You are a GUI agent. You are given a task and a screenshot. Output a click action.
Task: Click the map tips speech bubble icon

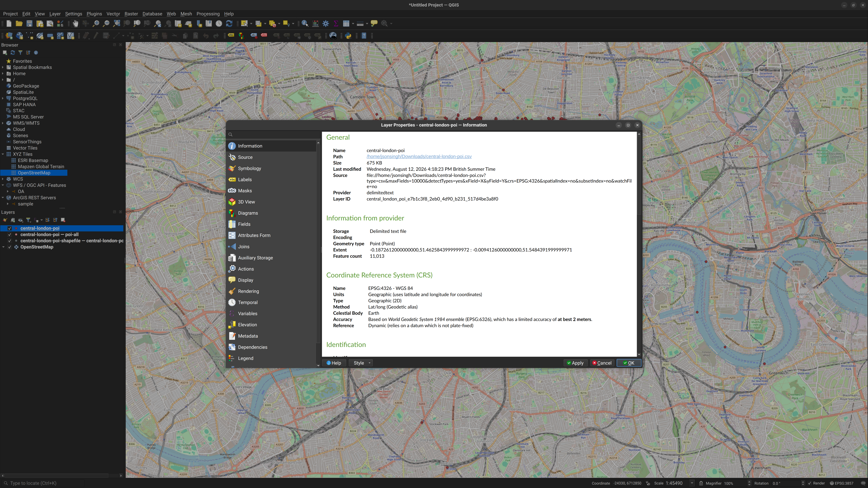(x=374, y=23)
